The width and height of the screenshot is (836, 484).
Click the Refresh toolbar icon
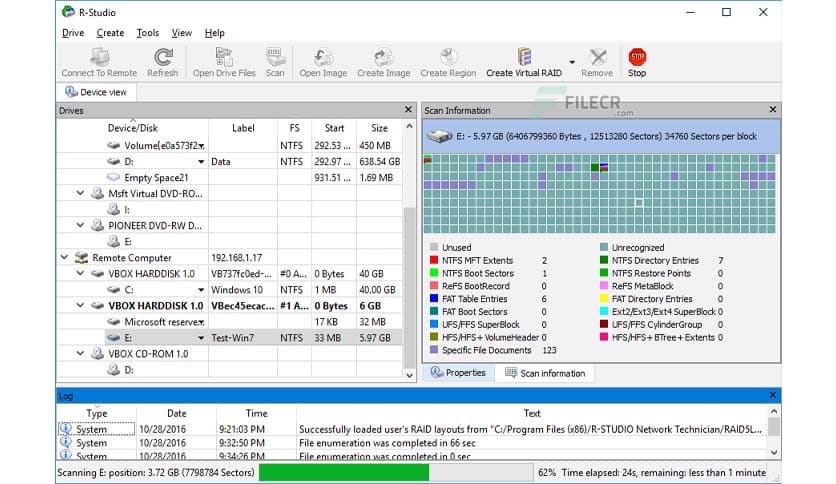pos(162,58)
